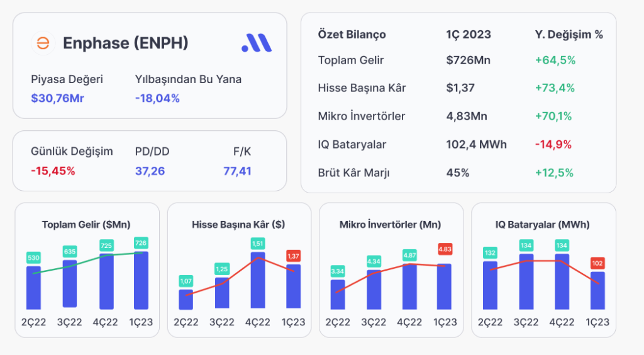644x355 pixels.
Task: Click market value $30,76Mr
Action: (x=57, y=98)
